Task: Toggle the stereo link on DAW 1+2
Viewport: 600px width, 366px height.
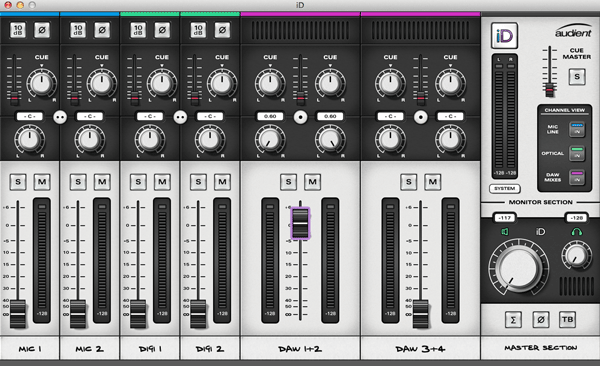Action: pyautogui.click(x=300, y=117)
